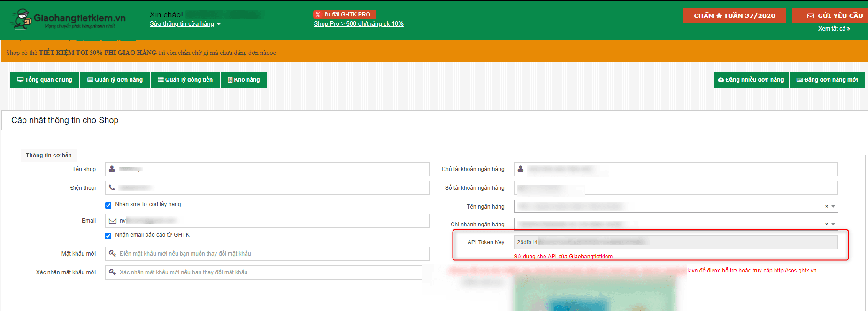Go to Quản lý dòng tiền
868x311 pixels.
coord(185,80)
